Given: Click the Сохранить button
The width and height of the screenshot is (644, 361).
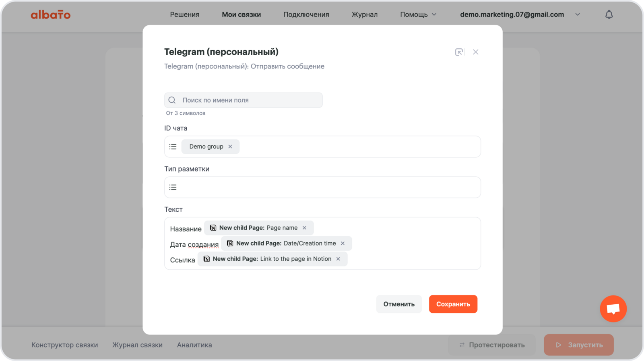Looking at the screenshot, I should [453, 304].
